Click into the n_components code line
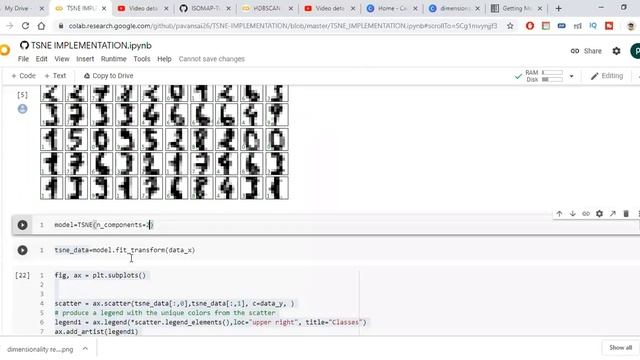The image size is (640, 360). click(104, 225)
